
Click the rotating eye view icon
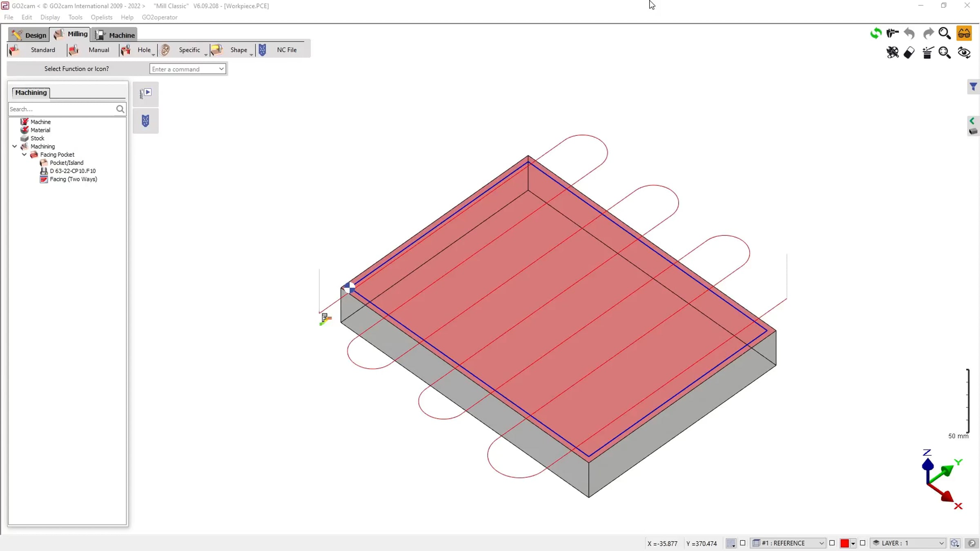pos(964,52)
